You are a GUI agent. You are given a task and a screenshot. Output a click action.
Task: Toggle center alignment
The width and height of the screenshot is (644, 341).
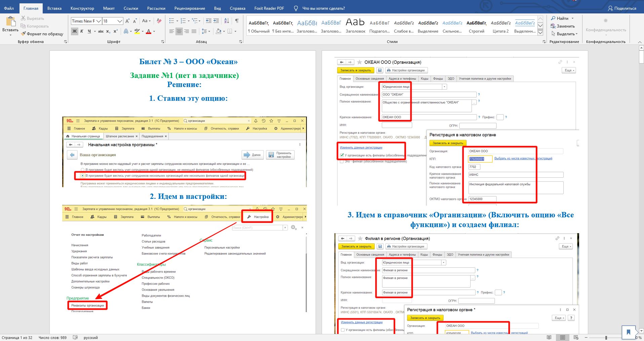coord(179,31)
